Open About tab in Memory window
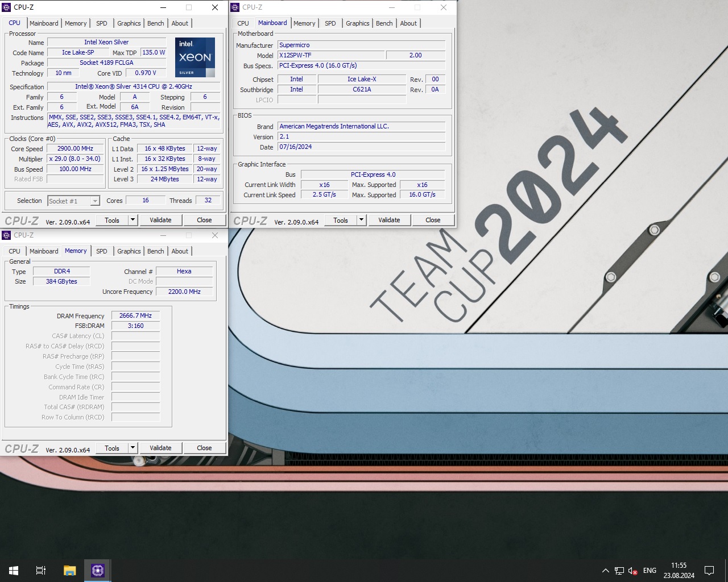Viewport: 728px width, 582px height. (180, 251)
